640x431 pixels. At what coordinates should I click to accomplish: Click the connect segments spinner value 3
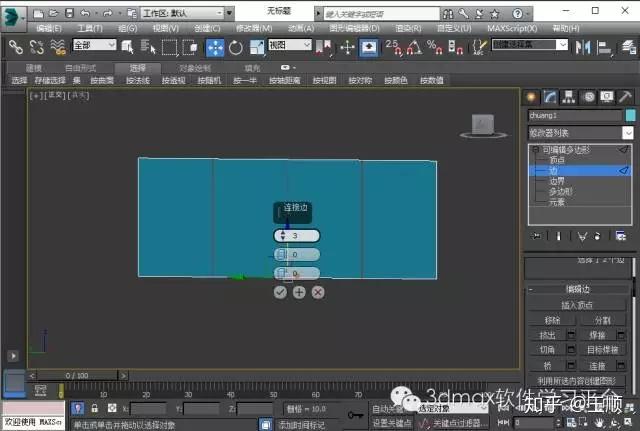click(x=297, y=235)
